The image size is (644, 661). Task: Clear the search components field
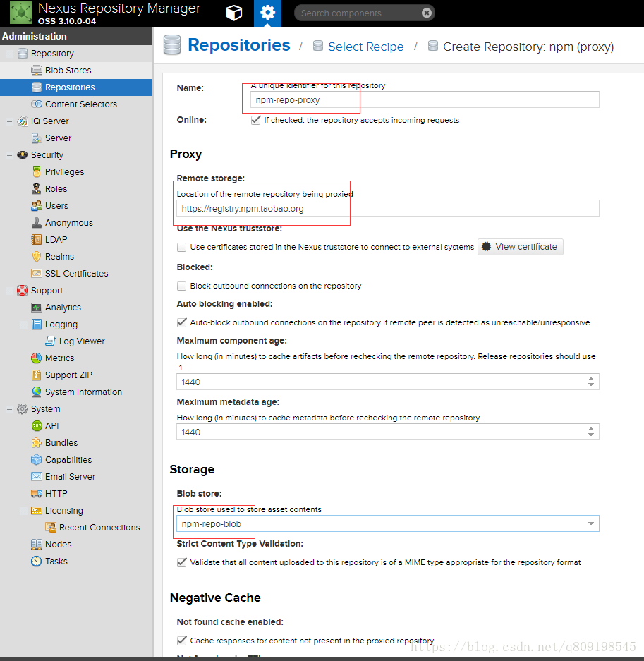coord(427,13)
